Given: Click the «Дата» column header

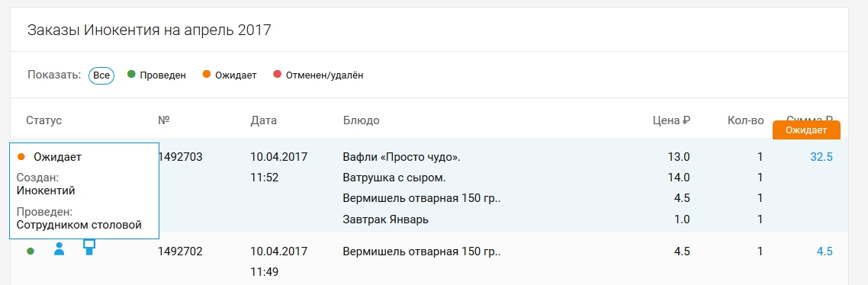Looking at the screenshot, I should coord(263,120).
